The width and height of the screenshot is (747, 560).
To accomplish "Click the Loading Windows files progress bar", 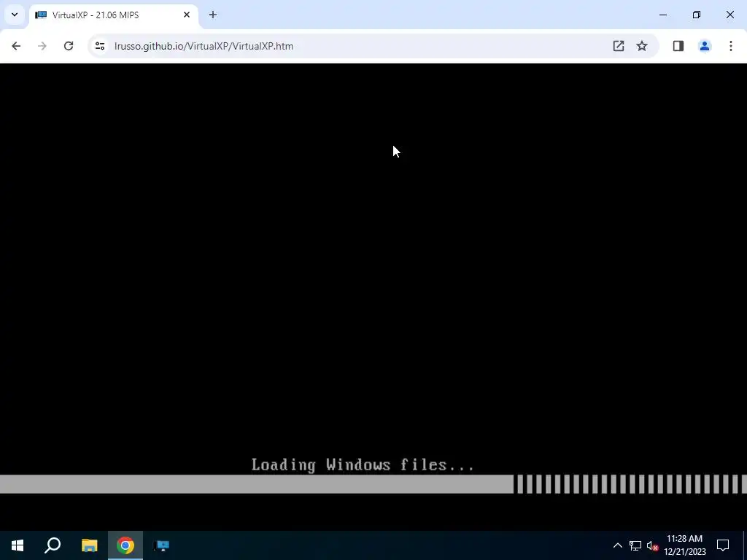I will coord(373,484).
